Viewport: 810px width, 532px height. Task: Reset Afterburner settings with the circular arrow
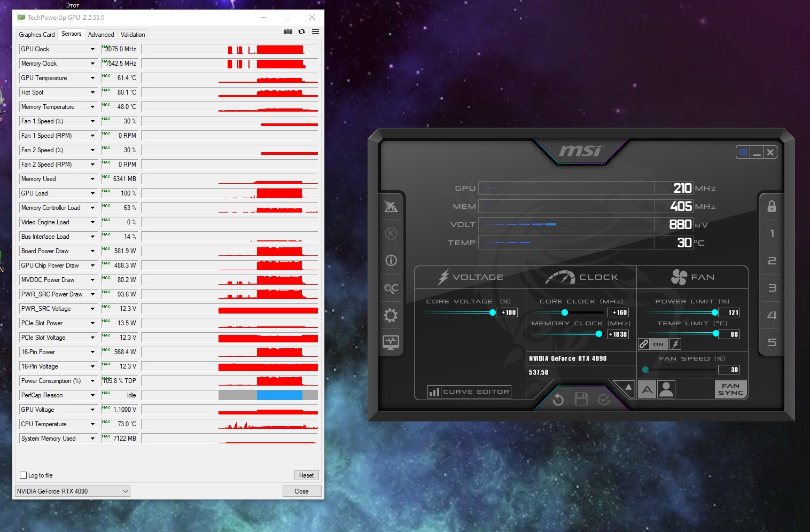point(558,400)
